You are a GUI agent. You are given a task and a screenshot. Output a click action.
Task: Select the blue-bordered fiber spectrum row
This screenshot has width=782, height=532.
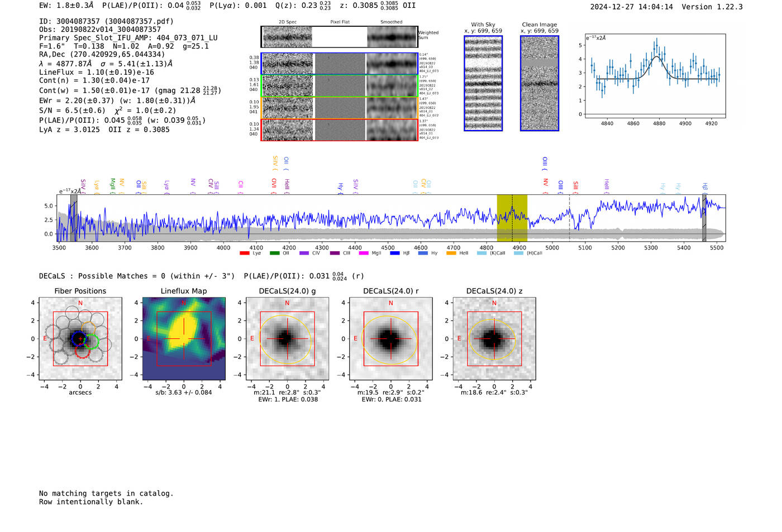point(340,64)
